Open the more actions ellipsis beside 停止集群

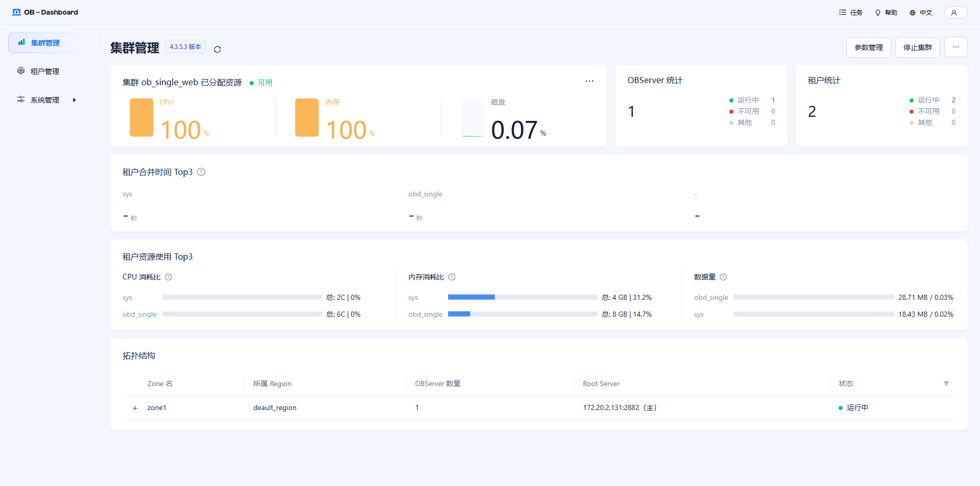pos(956,47)
